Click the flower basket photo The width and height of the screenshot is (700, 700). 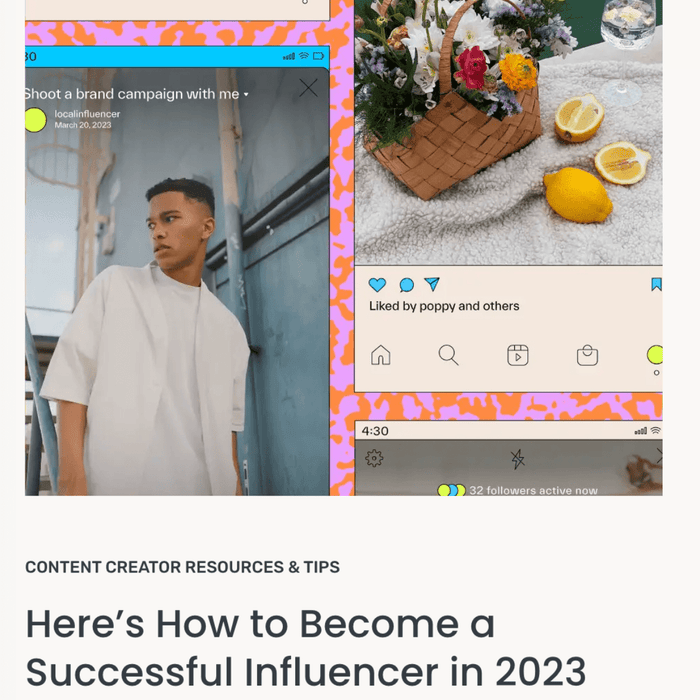point(508,132)
